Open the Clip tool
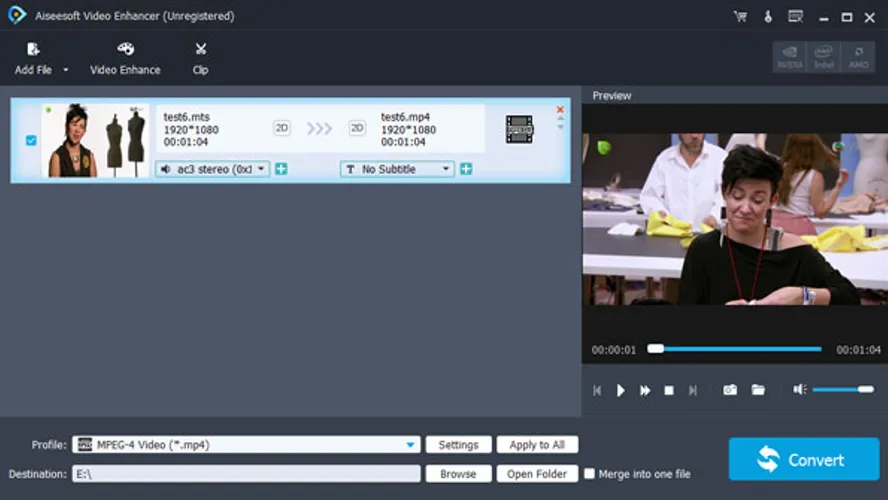 pos(200,58)
